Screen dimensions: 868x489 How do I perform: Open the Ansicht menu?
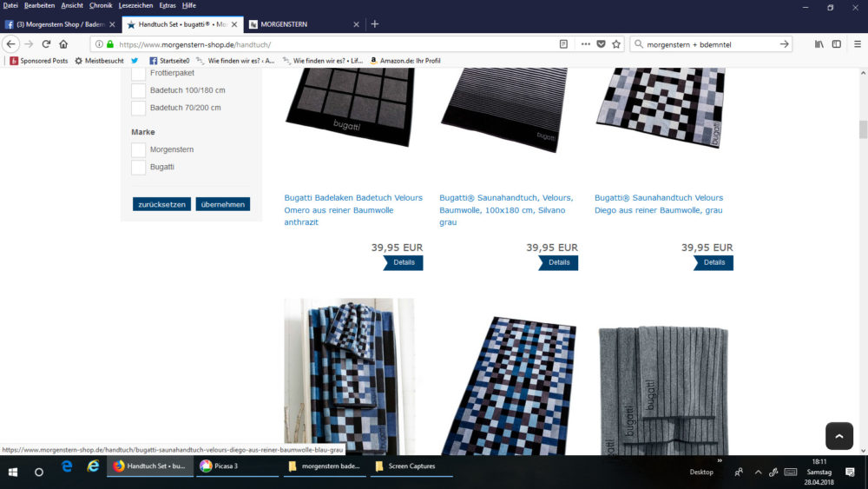click(x=72, y=5)
